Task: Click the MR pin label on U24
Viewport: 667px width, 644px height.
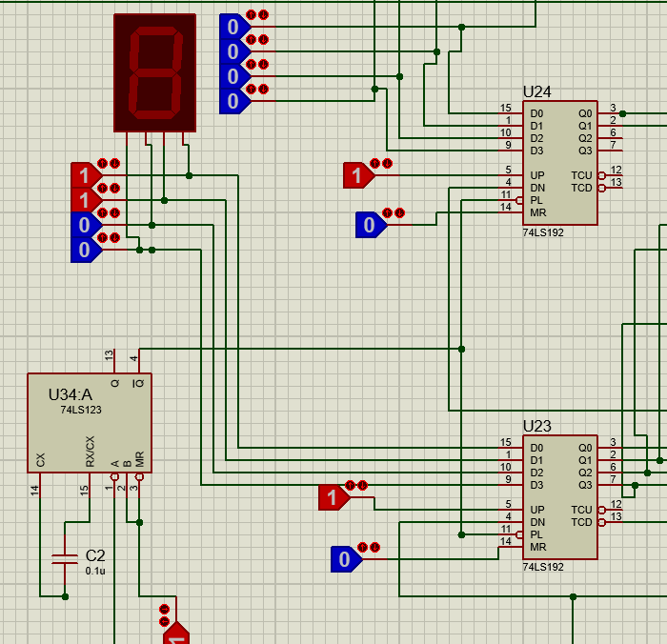Action: point(538,212)
